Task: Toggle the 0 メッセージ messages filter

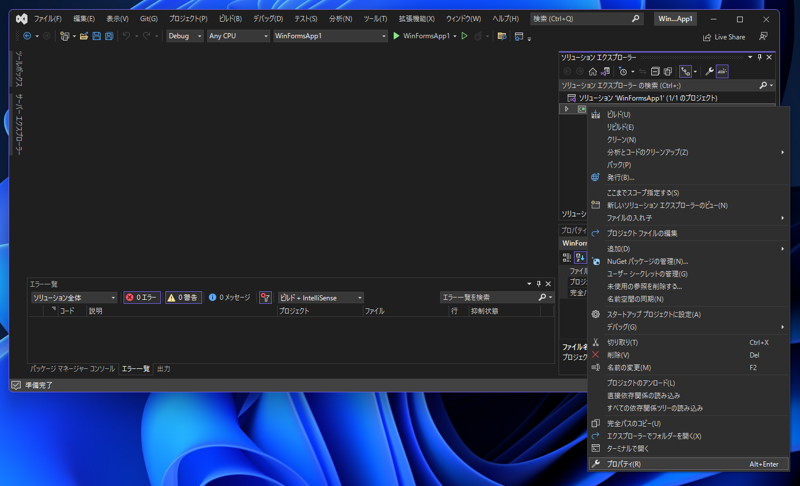Action: tap(230, 297)
